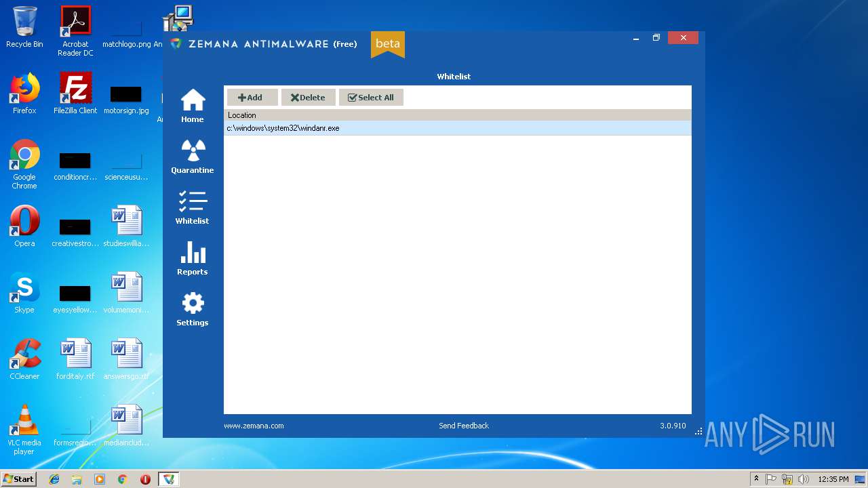Image resolution: width=868 pixels, height=488 pixels.
Task: Open CCleaner desktop shortcut
Action: click(24, 359)
